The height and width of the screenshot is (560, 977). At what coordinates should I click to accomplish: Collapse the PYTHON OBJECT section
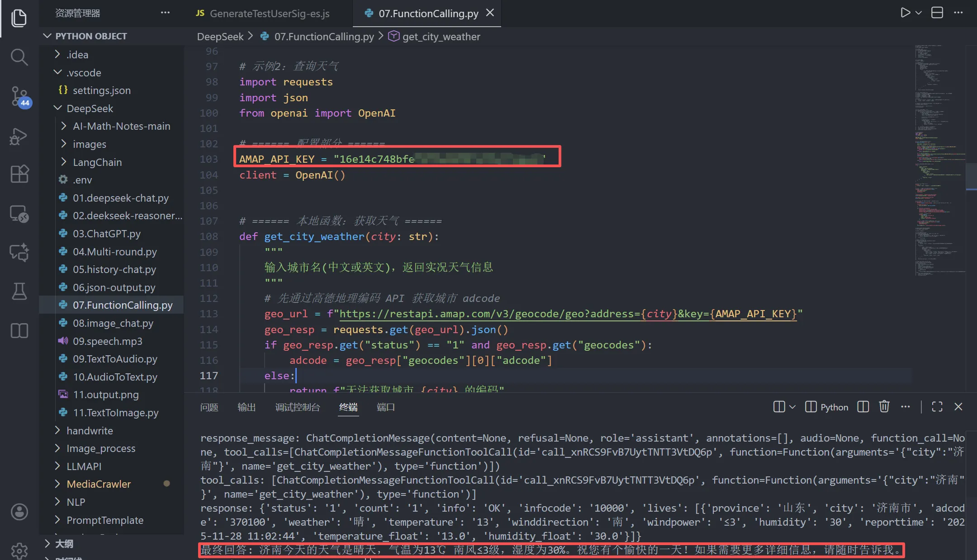coord(90,36)
